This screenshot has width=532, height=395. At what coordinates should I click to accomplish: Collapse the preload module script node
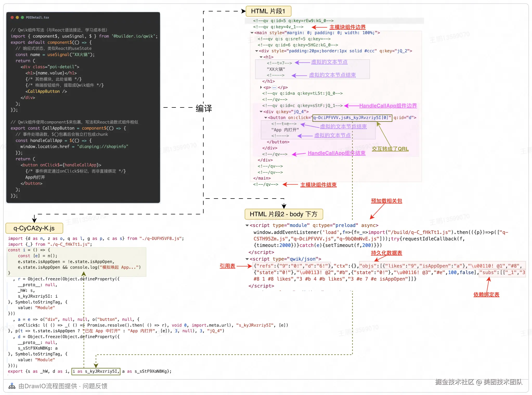(247, 225)
